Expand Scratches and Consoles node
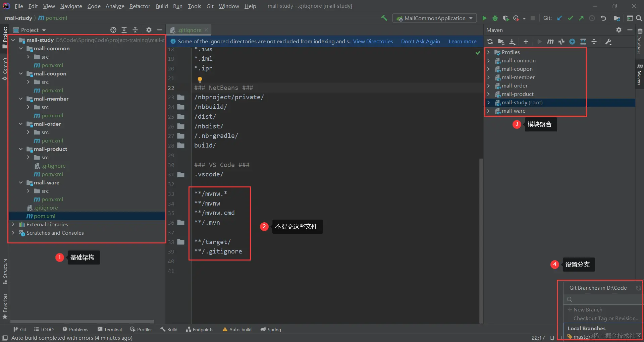 pos(13,233)
